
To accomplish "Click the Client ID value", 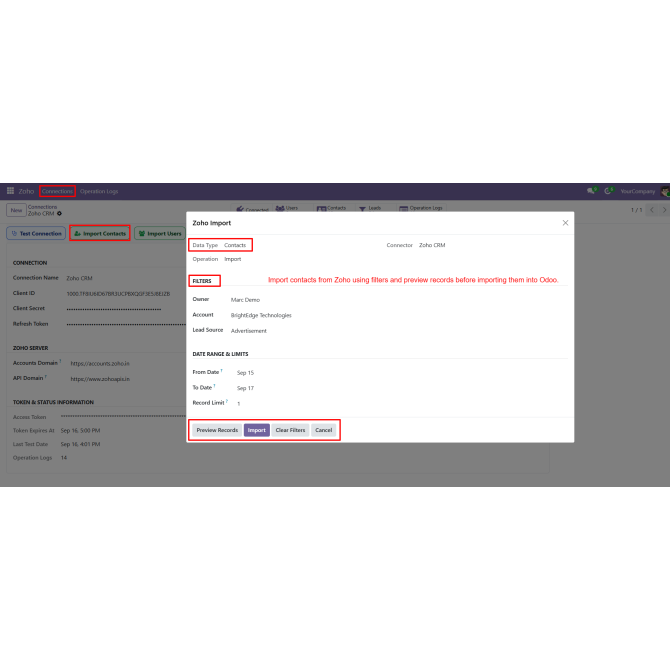I will pos(118,294).
